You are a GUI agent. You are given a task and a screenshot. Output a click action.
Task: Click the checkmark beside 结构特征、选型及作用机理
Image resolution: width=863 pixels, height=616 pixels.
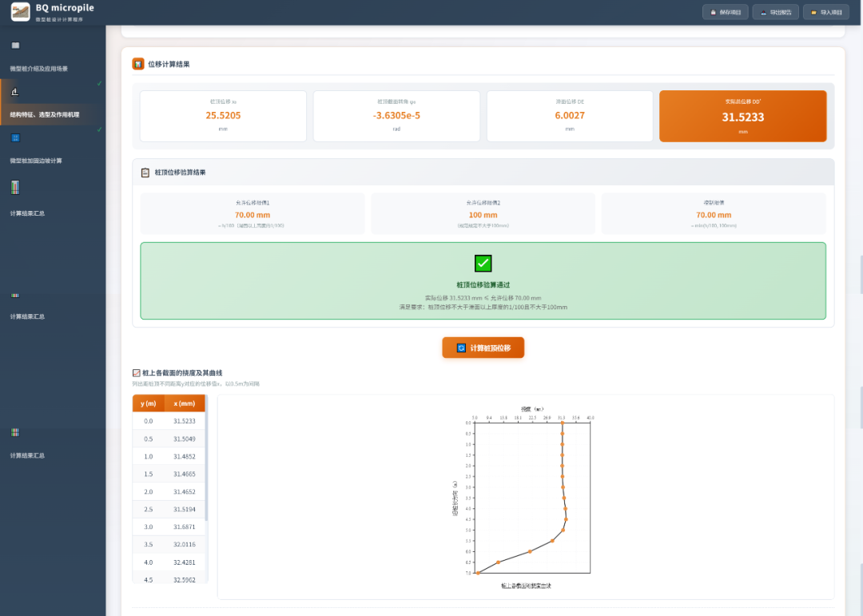point(100,84)
